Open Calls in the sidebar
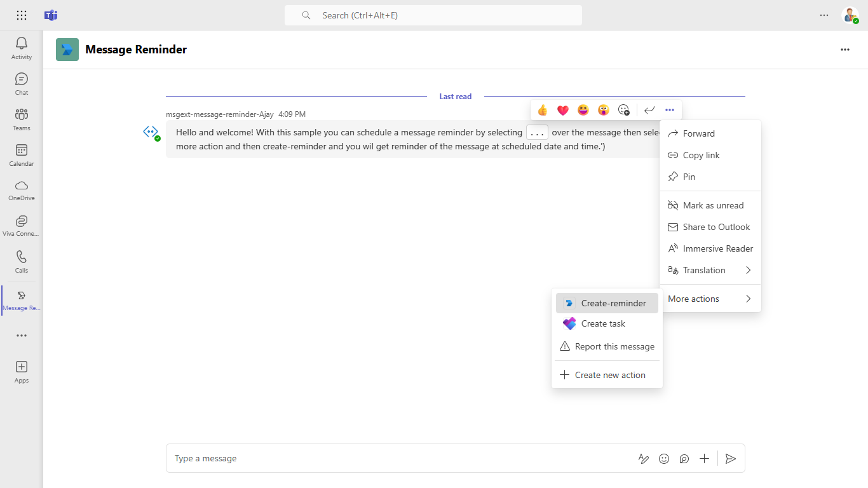The height and width of the screenshot is (488, 868). (22, 261)
